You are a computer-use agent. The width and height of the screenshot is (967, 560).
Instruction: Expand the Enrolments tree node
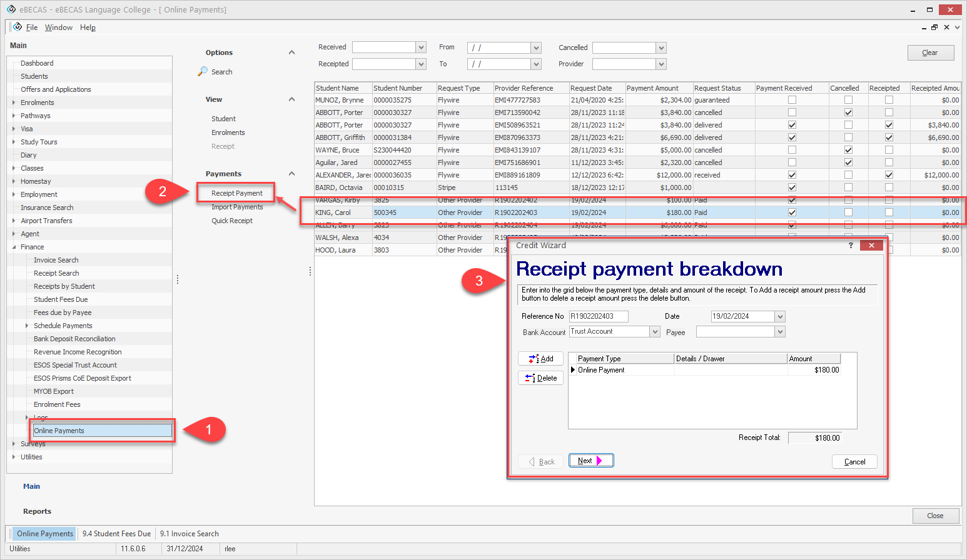coord(14,102)
